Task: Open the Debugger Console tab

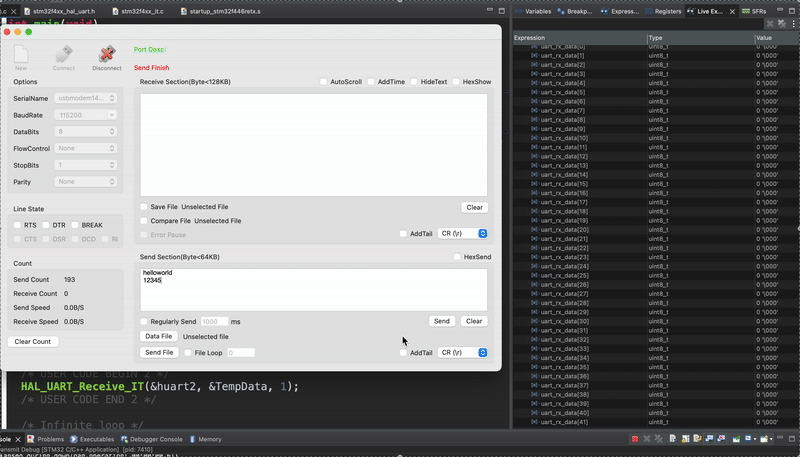Action: [152, 439]
